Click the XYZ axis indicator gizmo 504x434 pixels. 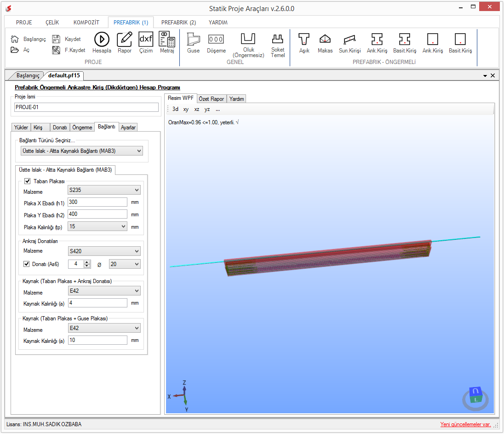click(x=180, y=396)
